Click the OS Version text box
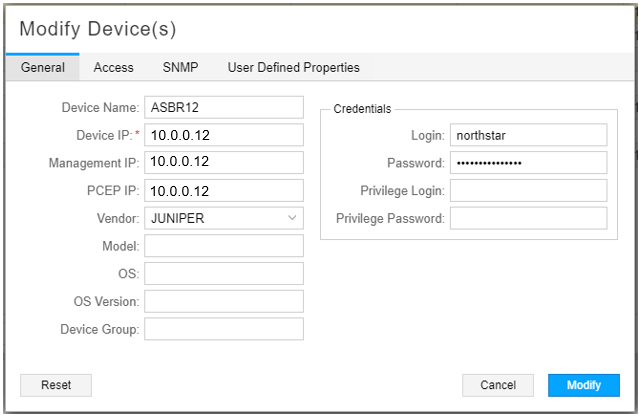This screenshot has height=417, width=640. pos(223,301)
